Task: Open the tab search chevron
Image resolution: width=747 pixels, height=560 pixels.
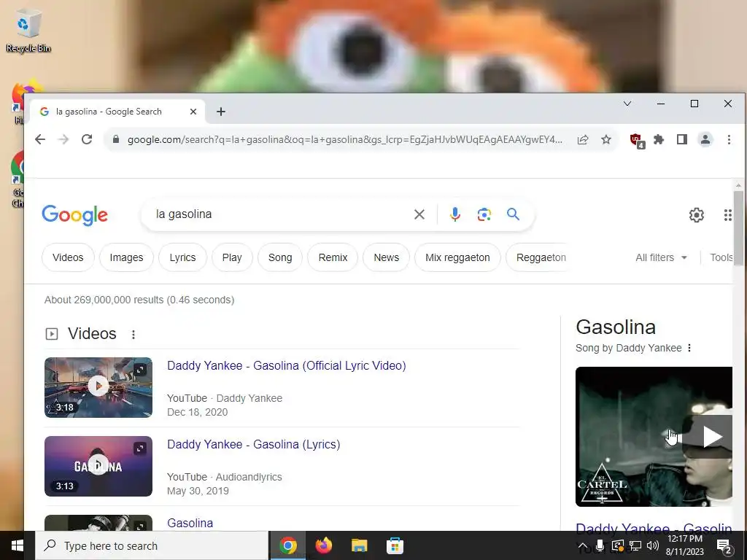Action: (627, 104)
